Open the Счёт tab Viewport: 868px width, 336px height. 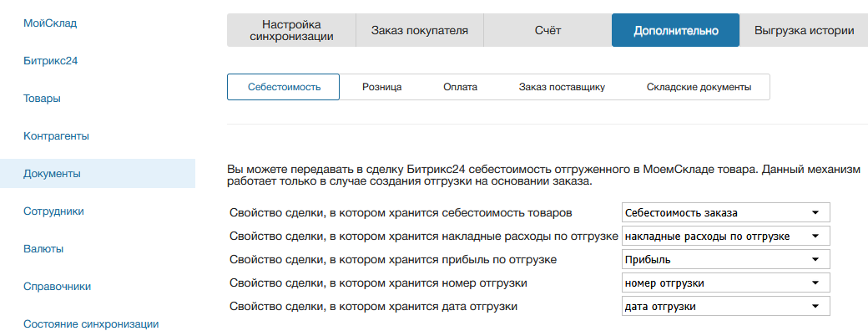(x=548, y=30)
